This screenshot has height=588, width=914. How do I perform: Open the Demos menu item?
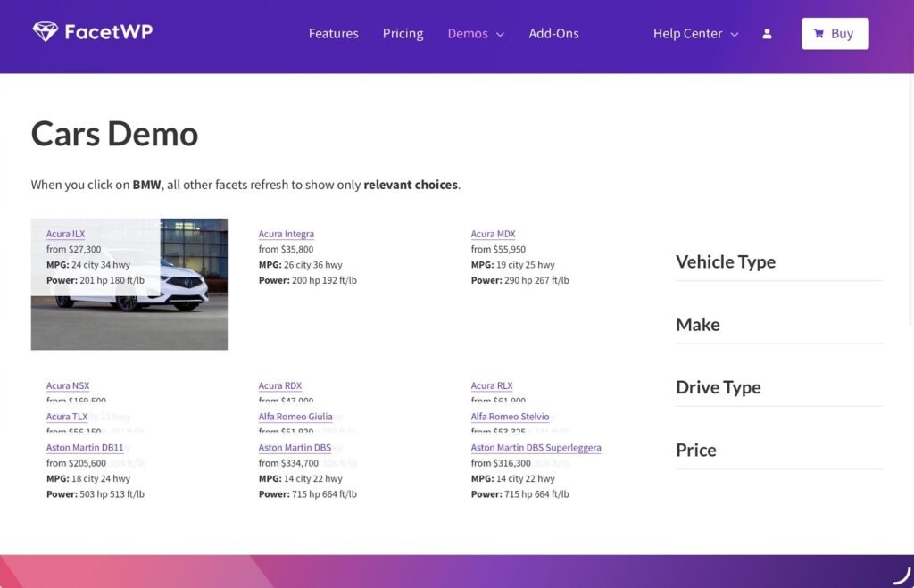pyautogui.click(x=468, y=34)
